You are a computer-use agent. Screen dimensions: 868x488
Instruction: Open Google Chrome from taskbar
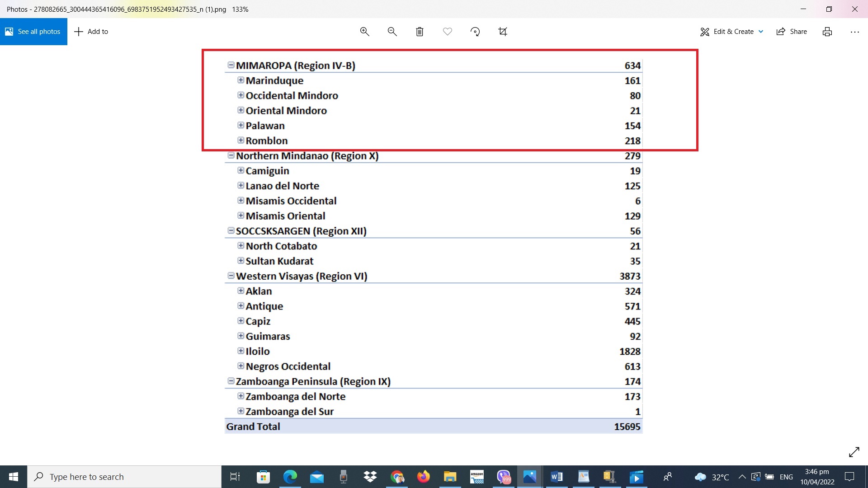pyautogui.click(x=397, y=477)
